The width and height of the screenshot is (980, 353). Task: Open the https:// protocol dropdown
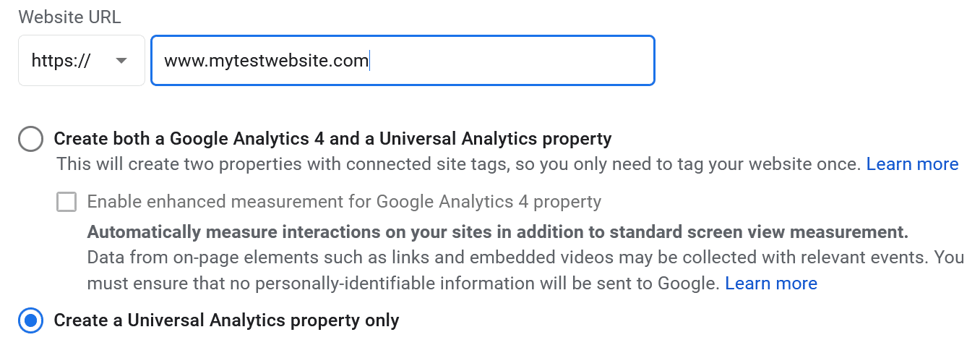81,61
